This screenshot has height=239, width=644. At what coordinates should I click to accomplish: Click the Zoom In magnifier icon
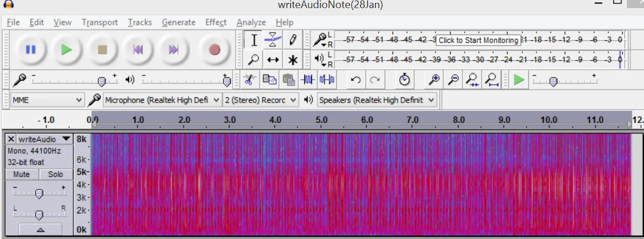(x=434, y=80)
